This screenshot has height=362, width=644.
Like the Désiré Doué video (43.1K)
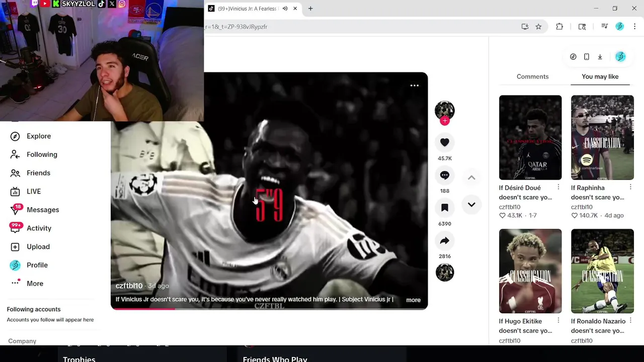tap(502, 216)
